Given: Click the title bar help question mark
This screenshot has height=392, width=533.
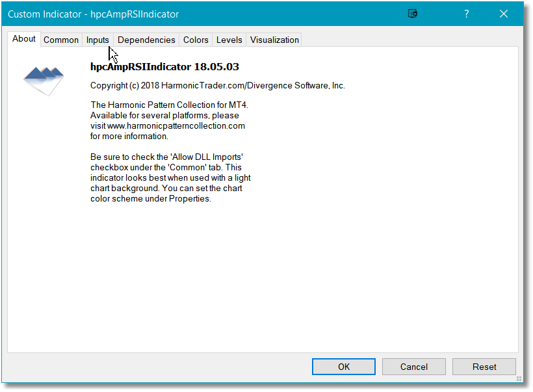Looking at the screenshot, I should coord(467,14).
